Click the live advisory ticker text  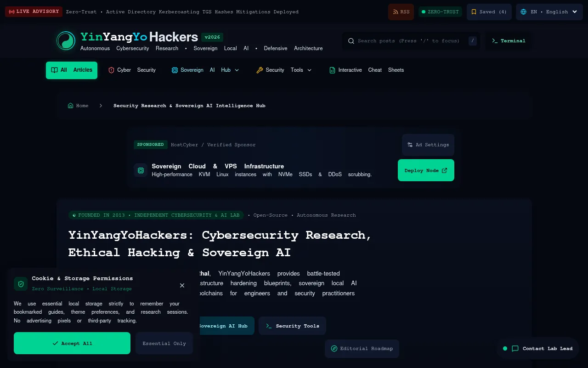(x=182, y=12)
